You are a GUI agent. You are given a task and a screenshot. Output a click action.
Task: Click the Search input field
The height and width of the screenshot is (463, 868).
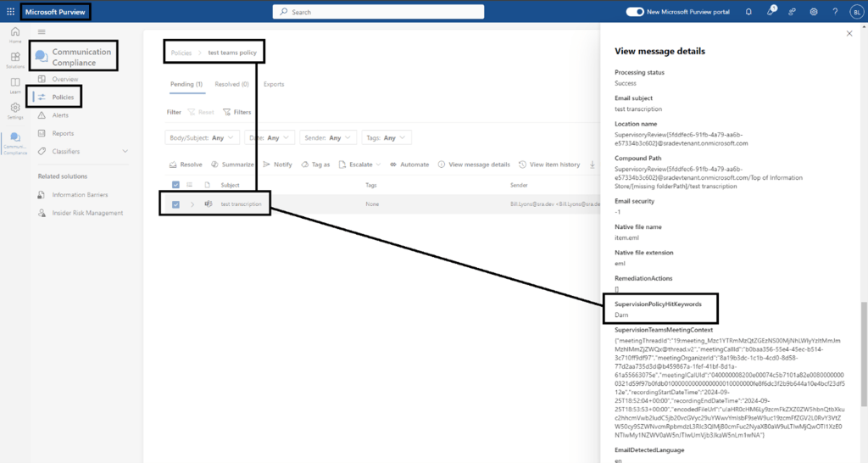pyautogui.click(x=378, y=12)
